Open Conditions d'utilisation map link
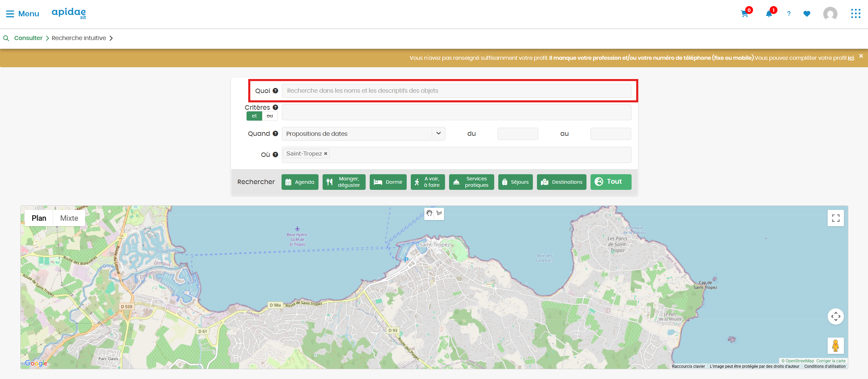This screenshot has height=379, width=868. (825, 366)
